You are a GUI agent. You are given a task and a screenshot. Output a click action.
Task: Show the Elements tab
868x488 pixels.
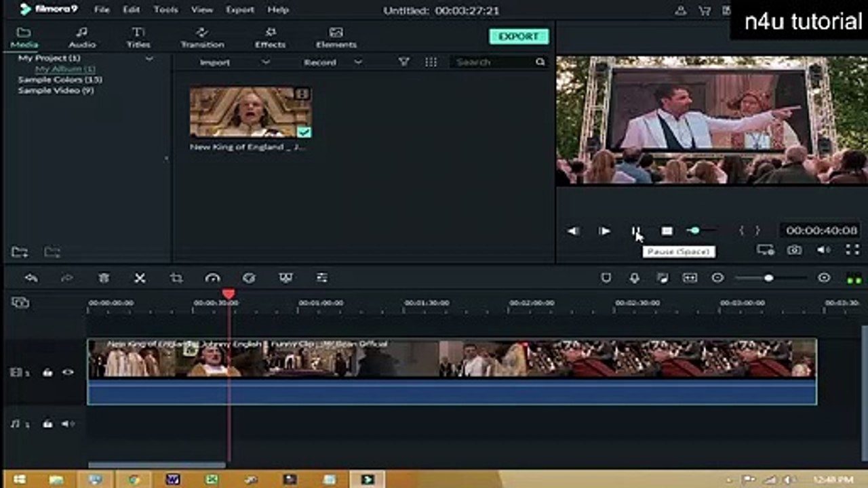pos(336,38)
